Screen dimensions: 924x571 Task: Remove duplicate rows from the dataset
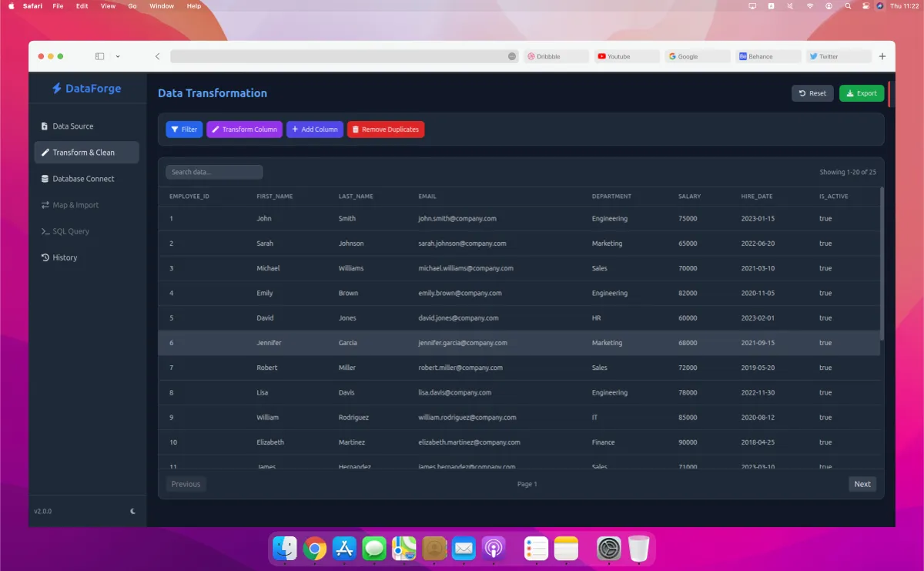pos(385,129)
